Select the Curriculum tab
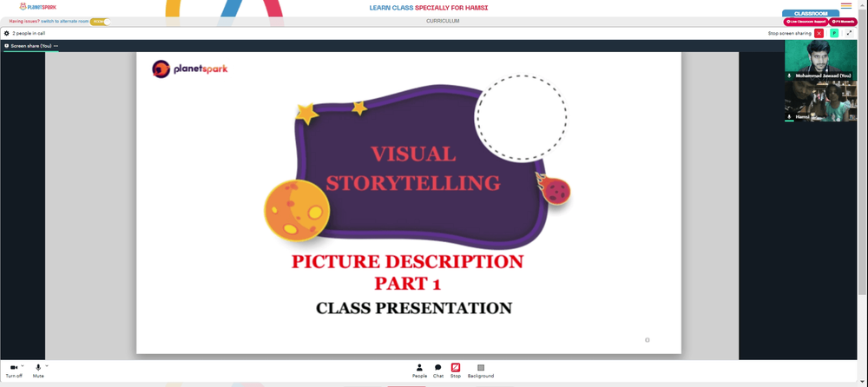Viewport: 868px width, 387px height. pyautogui.click(x=443, y=21)
